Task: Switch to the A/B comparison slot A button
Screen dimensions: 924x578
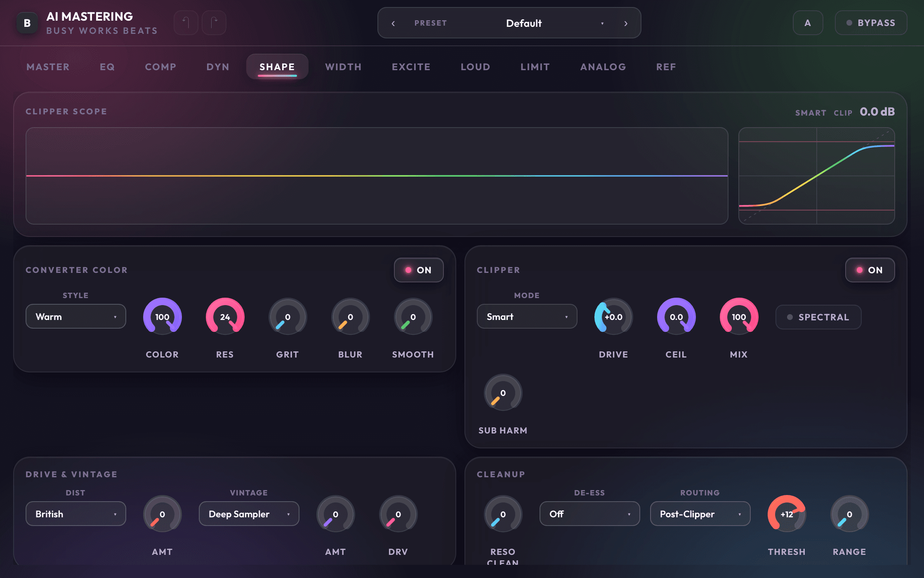Action: (x=808, y=23)
